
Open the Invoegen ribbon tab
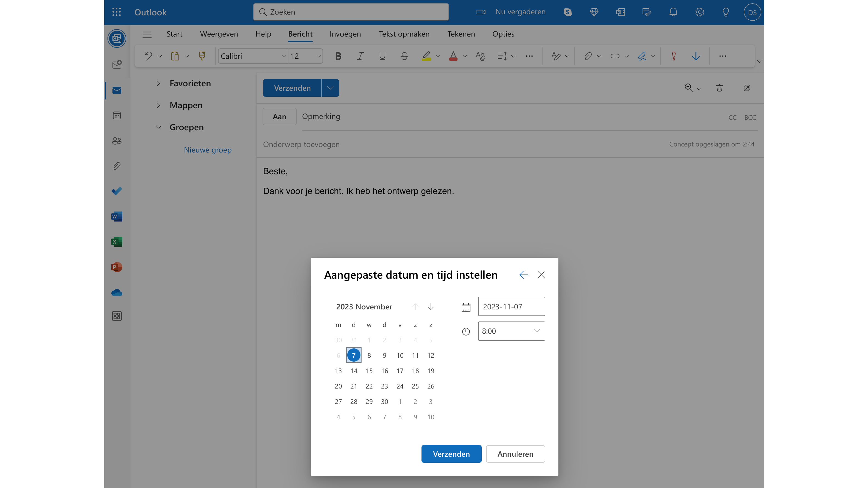pyautogui.click(x=345, y=34)
